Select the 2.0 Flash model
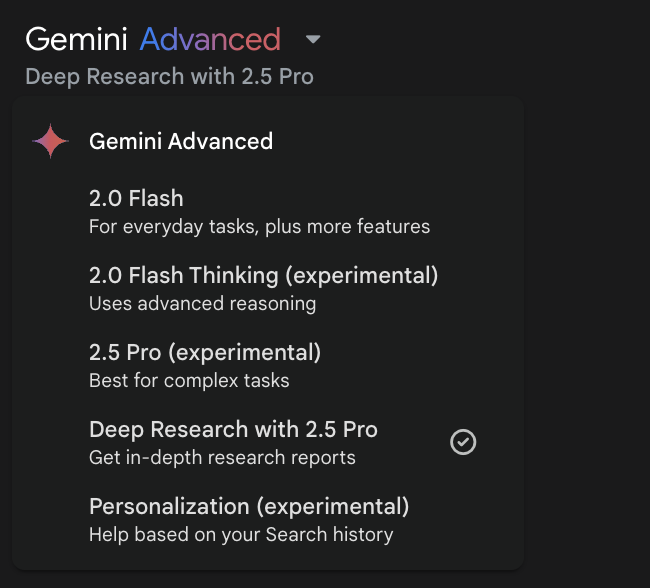Screen dimensions: 650x588 click(x=268, y=211)
